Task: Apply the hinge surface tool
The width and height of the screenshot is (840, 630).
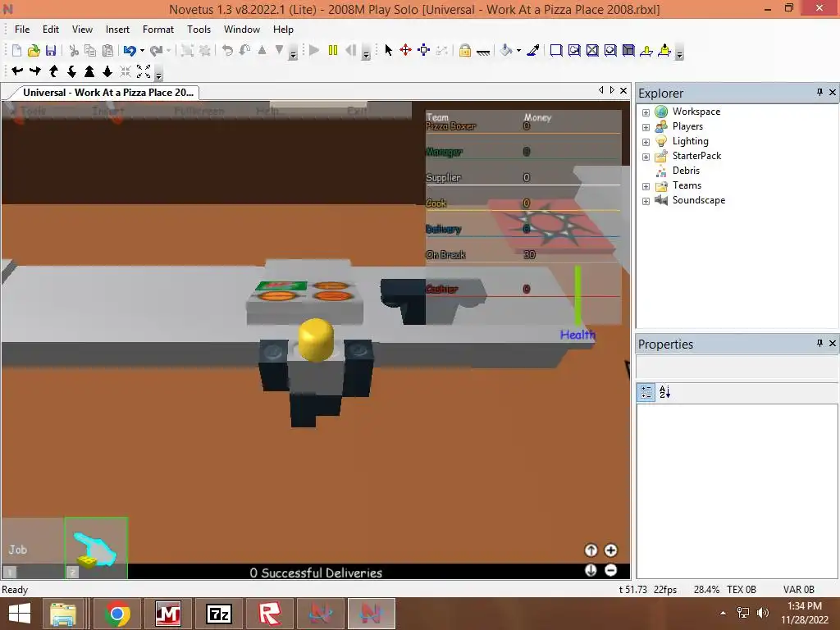Action: pyautogui.click(x=646, y=50)
